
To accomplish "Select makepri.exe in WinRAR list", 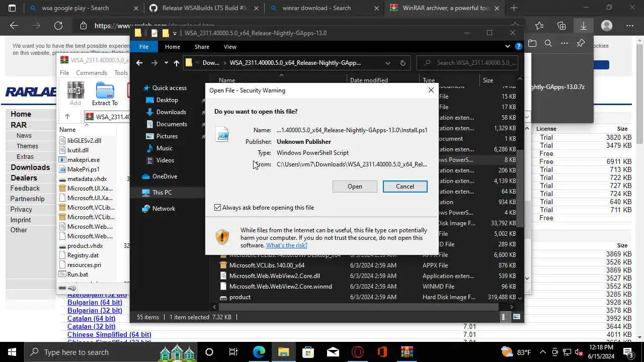I will pos(84,160).
